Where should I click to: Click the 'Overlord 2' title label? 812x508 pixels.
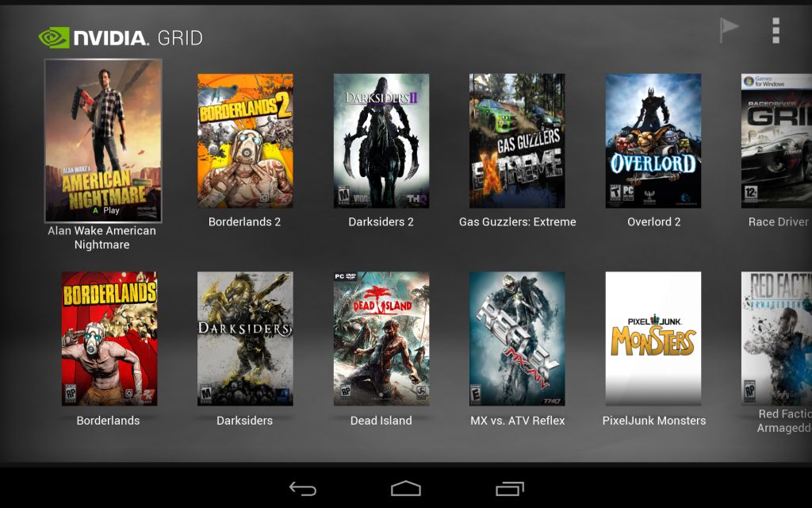pos(653,222)
